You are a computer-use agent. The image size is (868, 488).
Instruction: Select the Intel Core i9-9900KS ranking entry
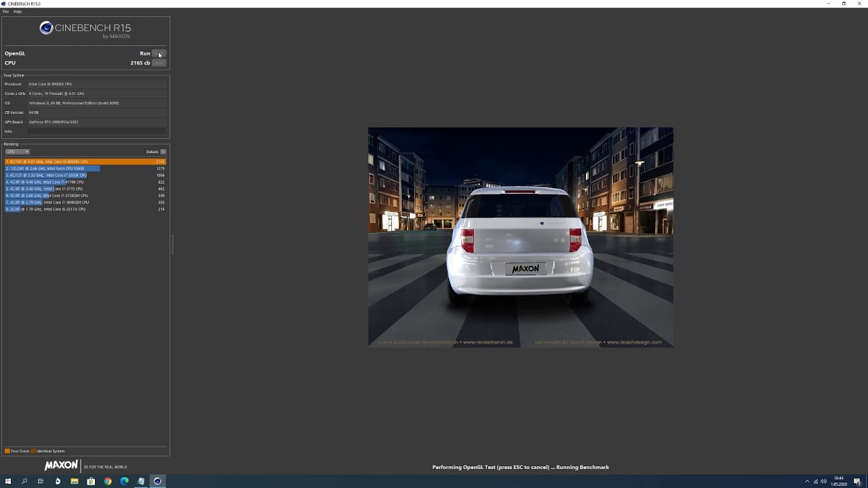pos(85,162)
